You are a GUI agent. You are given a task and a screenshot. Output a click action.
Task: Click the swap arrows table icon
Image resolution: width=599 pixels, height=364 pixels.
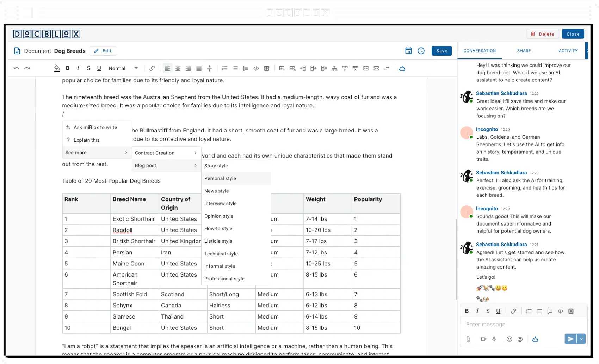(x=387, y=68)
